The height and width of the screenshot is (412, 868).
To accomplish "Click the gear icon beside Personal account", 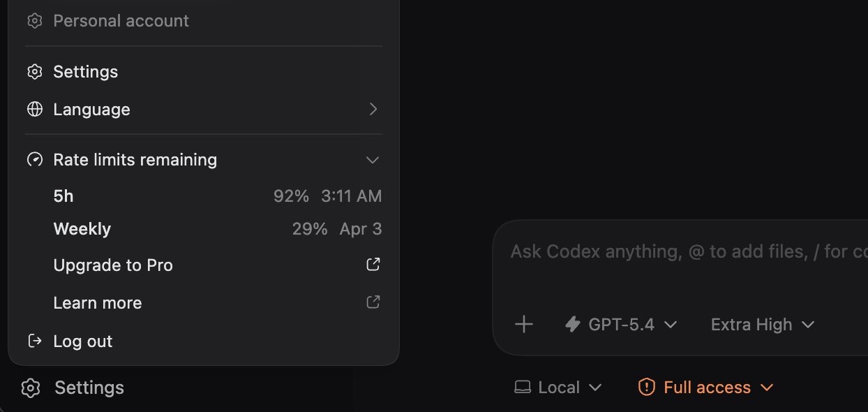I will pyautogui.click(x=34, y=21).
